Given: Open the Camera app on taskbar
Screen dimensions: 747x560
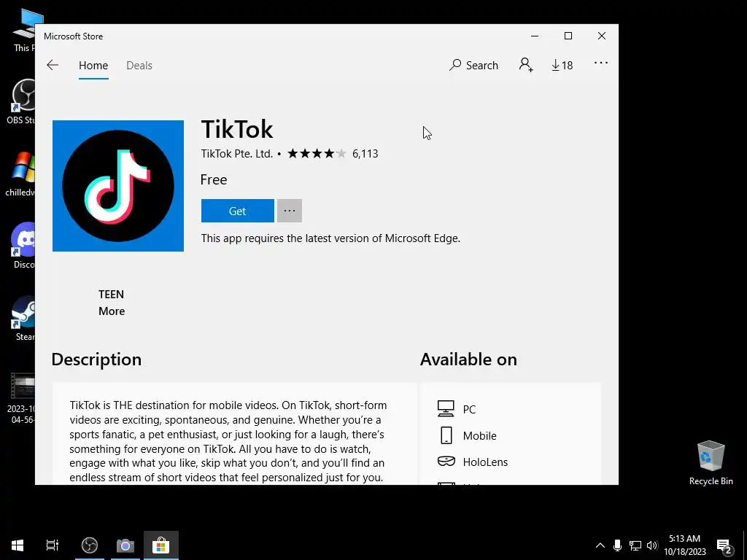Looking at the screenshot, I should (125, 545).
